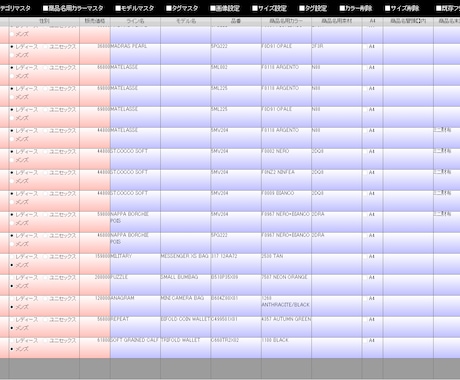Click the F0002 NERO color cell
The image size is (460, 380).
point(286,159)
